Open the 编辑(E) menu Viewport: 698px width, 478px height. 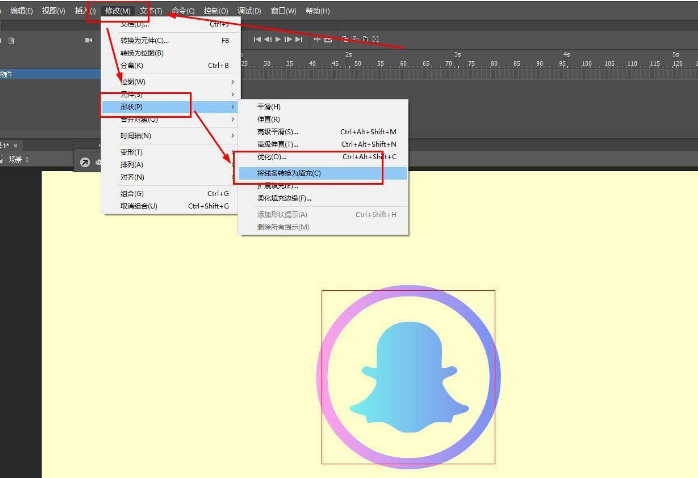21,11
